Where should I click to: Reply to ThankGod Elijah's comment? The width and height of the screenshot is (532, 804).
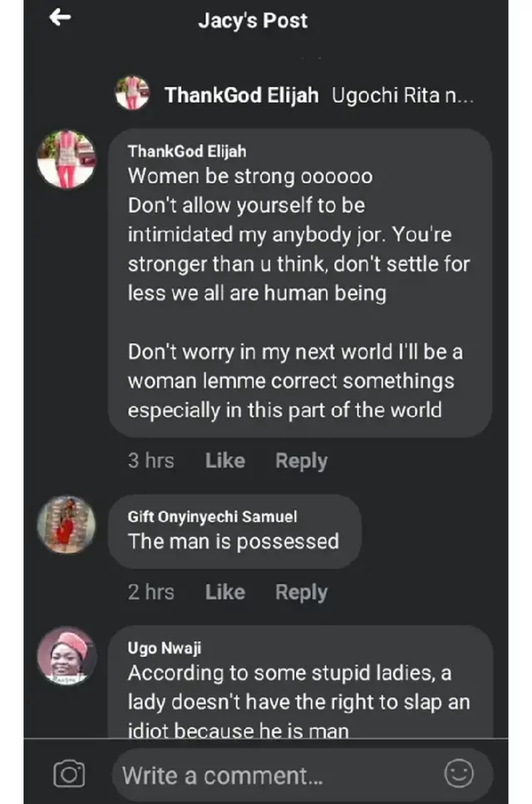pos(302,461)
